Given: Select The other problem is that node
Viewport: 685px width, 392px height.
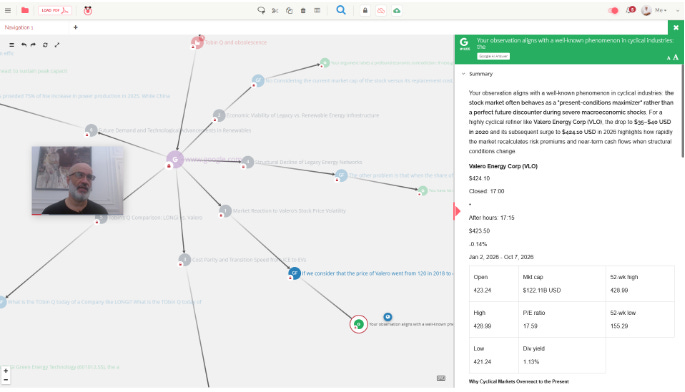Looking at the screenshot, I should [341, 175].
